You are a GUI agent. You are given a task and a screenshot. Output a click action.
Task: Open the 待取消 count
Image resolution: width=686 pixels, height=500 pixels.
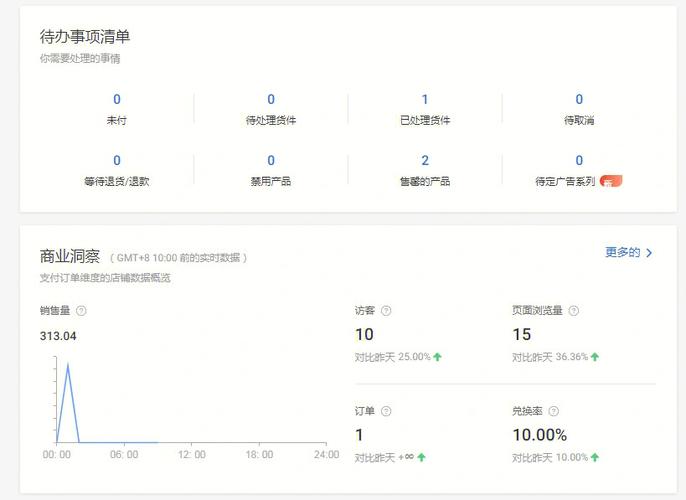(x=579, y=99)
